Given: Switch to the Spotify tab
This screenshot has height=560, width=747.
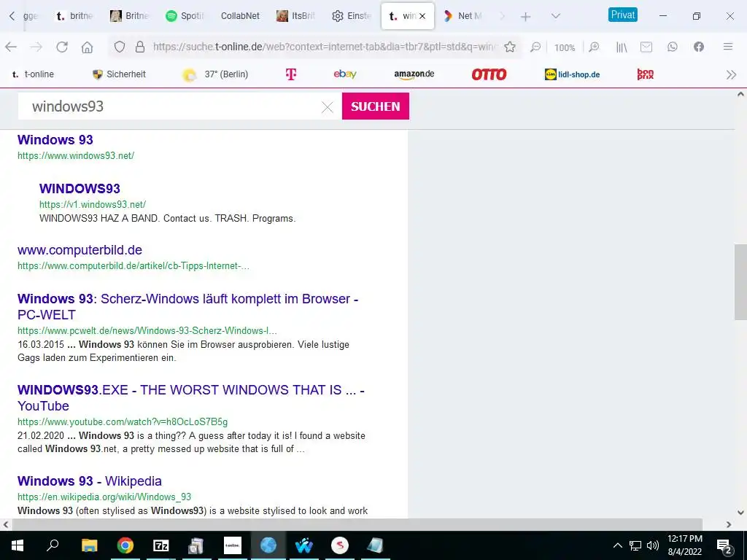Looking at the screenshot, I should tap(185, 16).
